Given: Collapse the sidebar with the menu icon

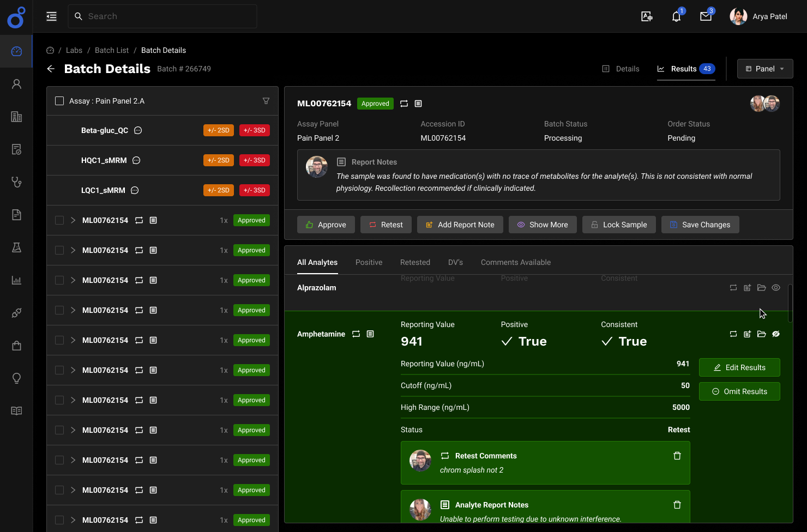Looking at the screenshot, I should 51,16.
